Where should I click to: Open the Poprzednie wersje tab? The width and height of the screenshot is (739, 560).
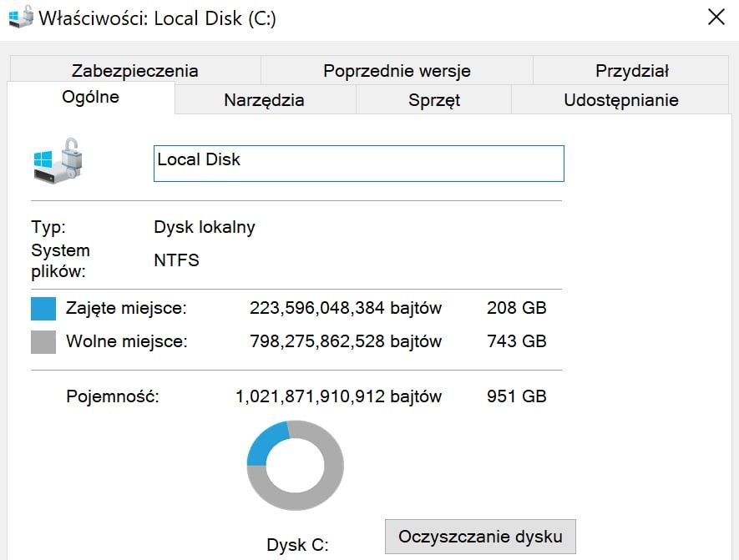pyautogui.click(x=397, y=71)
